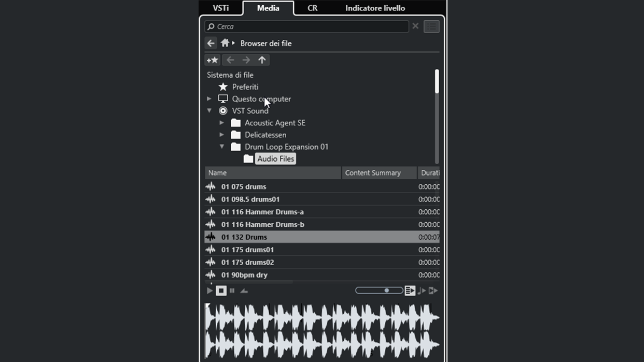The width and height of the screenshot is (644, 362).
Task: Select the file 01 116 Hammer Drums-a
Action: tap(262, 212)
